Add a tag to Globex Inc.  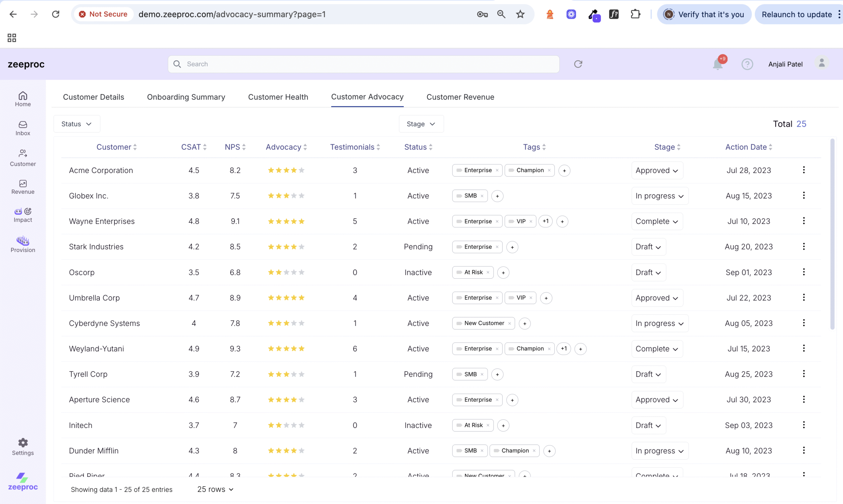point(497,196)
